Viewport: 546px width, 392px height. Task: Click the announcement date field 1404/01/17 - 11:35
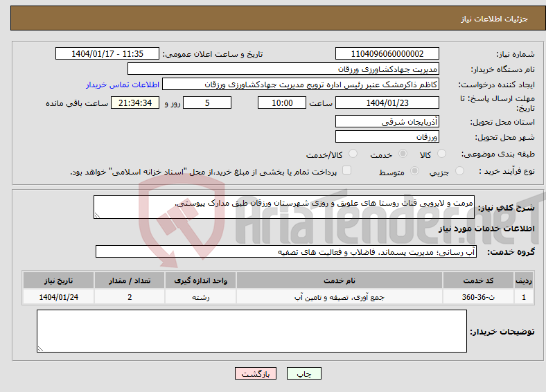point(107,53)
